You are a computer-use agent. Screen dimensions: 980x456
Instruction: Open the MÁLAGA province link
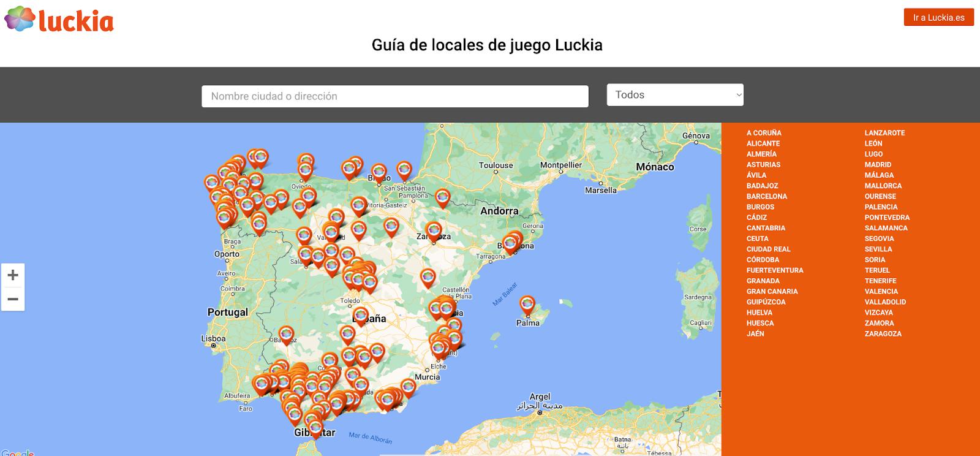[x=879, y=175]
